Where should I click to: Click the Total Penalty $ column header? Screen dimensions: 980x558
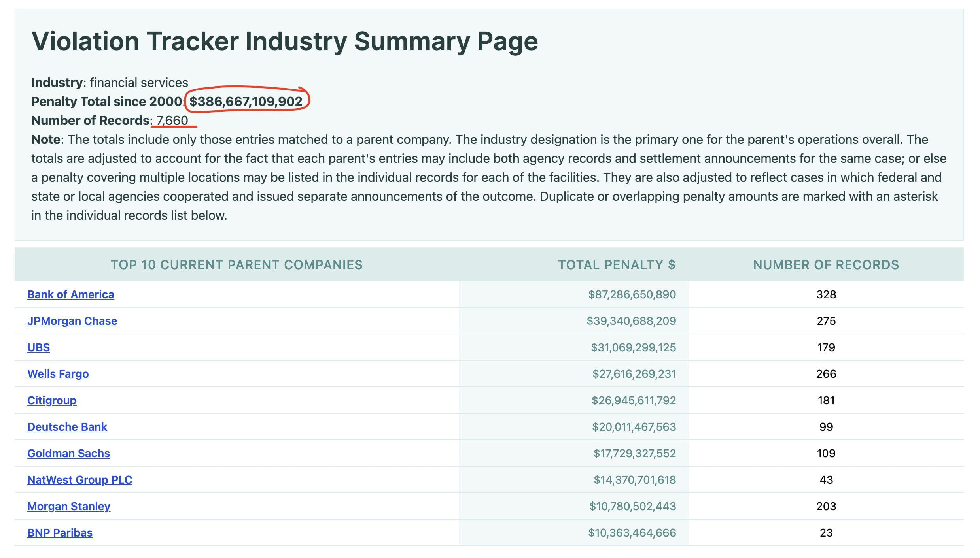click(617, 265)
